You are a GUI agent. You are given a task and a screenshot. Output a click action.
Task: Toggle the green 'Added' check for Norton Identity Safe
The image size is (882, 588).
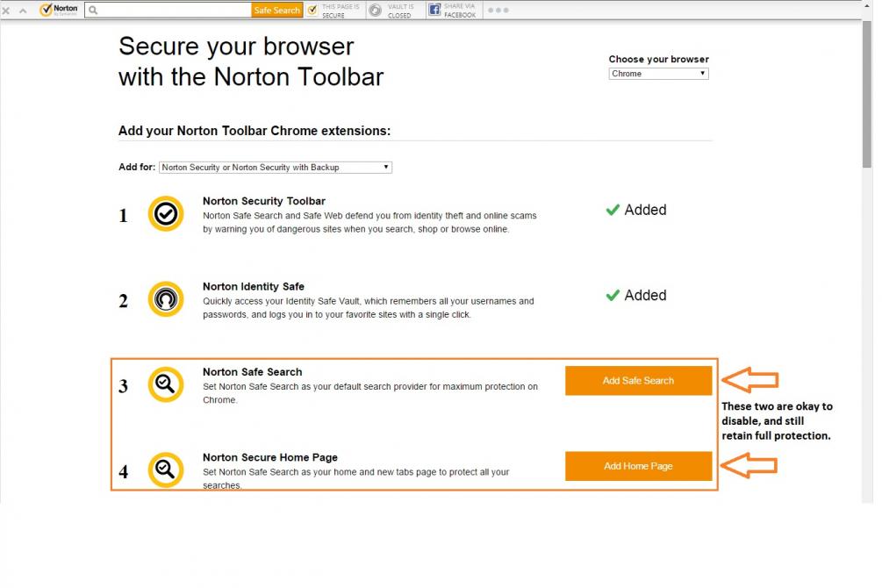635,295
